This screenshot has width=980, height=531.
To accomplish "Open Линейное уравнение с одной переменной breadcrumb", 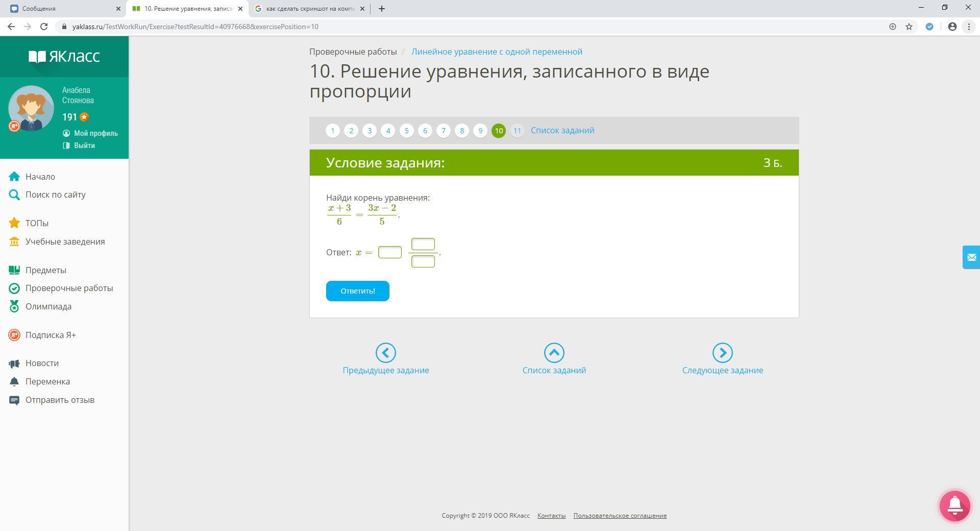I will (x=497, y=52).
